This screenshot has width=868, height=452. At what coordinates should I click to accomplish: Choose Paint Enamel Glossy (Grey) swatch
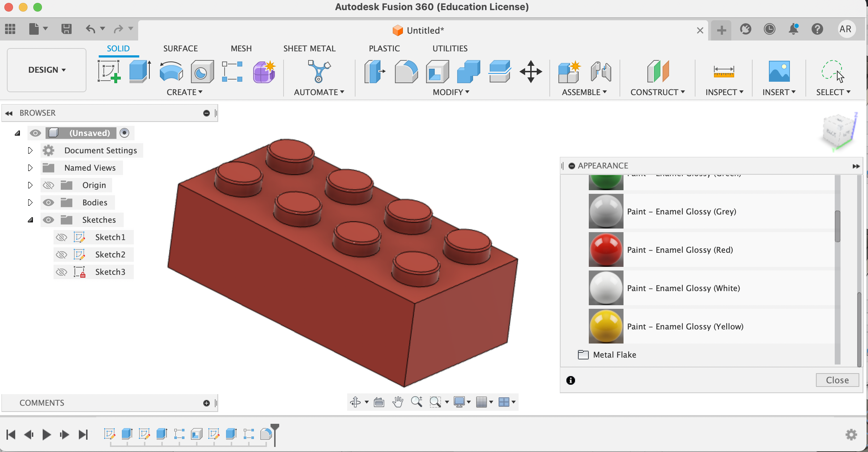click(606, 212)
